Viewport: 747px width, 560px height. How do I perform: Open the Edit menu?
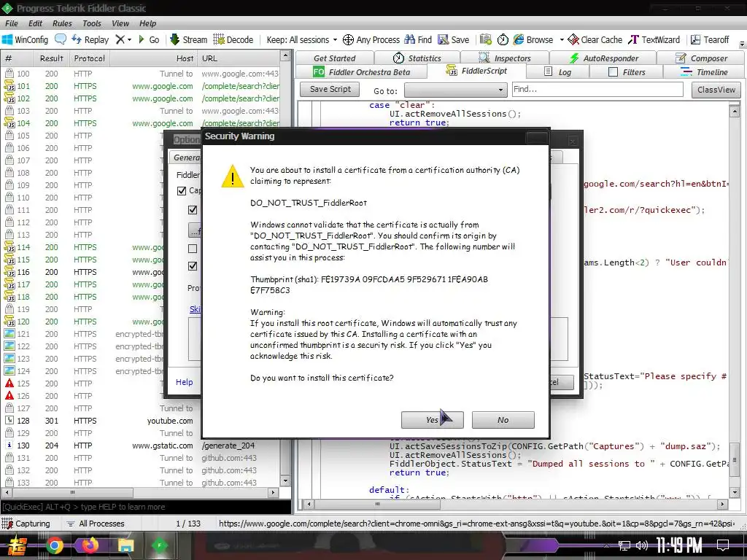(35, 23)
